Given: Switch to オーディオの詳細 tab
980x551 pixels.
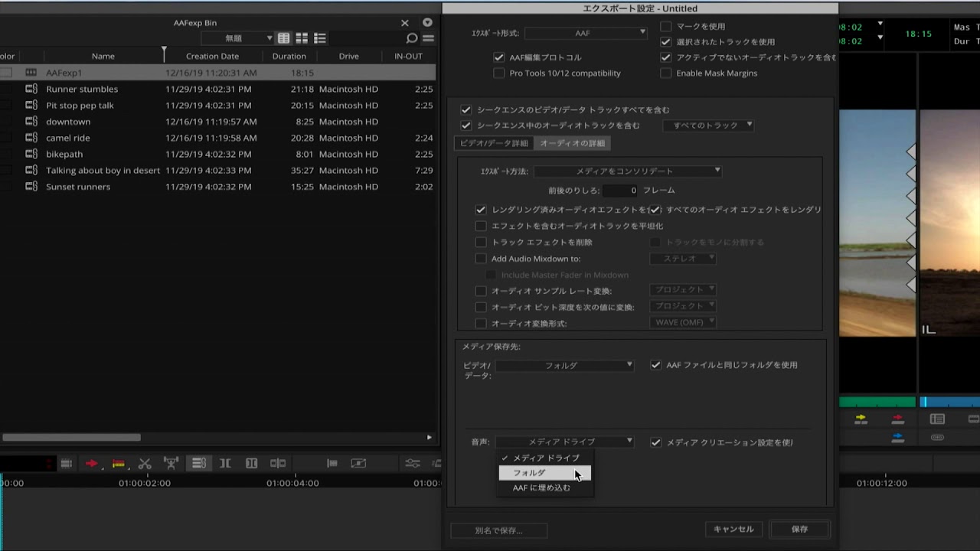Looking at the screenshot, I should pyautogui.click(x=572, y=143).
